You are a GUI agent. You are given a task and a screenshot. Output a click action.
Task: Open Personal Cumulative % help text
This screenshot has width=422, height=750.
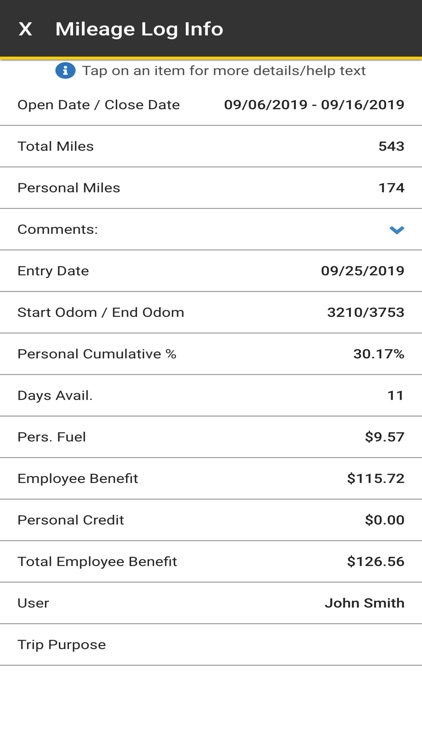(x=211, y=354)
